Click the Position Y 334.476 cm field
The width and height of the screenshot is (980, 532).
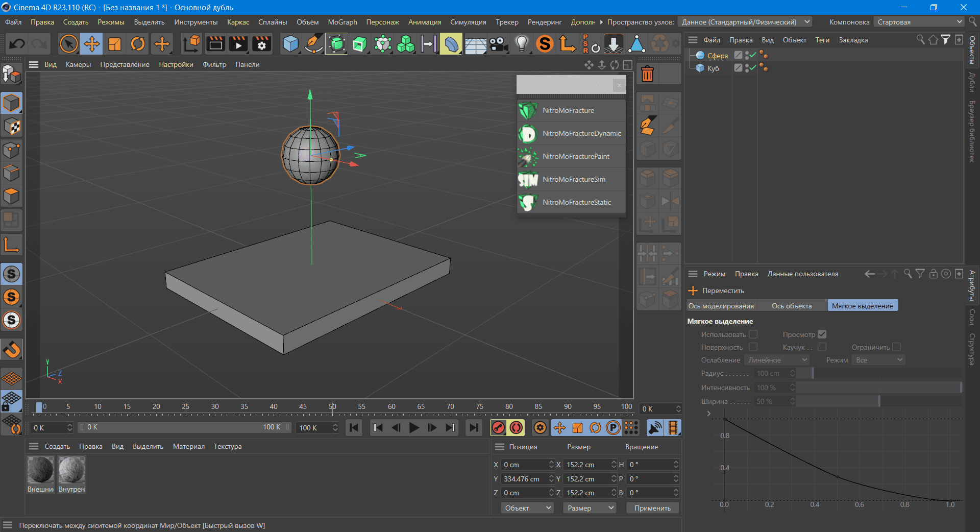[527, 479]
